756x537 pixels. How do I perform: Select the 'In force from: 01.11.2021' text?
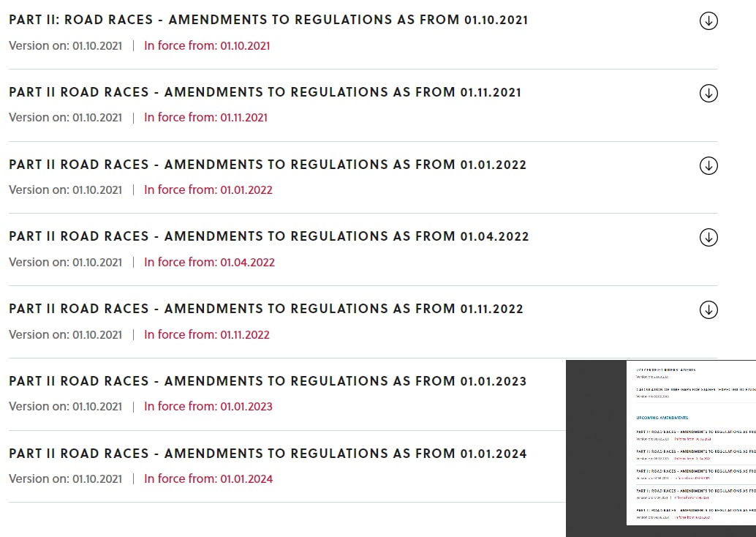[205, 118]
